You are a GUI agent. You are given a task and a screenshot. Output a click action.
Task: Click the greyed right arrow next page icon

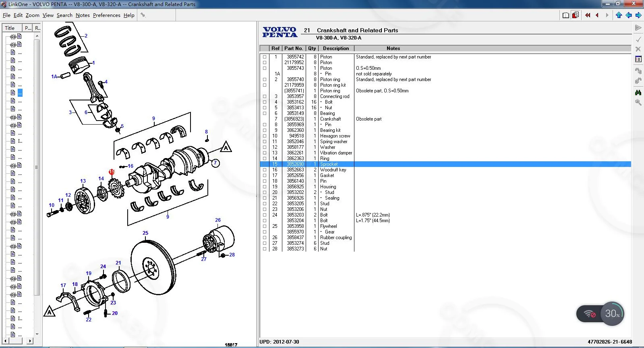(607, 15)
